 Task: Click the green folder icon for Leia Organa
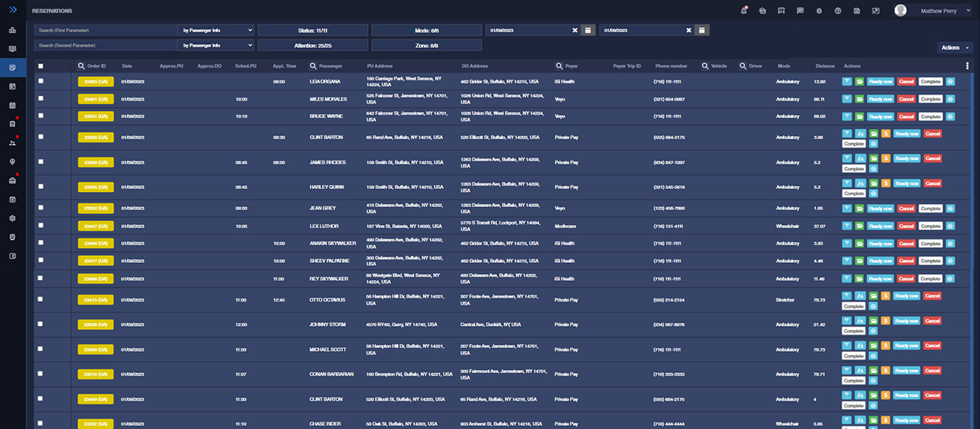click(860, 81)
